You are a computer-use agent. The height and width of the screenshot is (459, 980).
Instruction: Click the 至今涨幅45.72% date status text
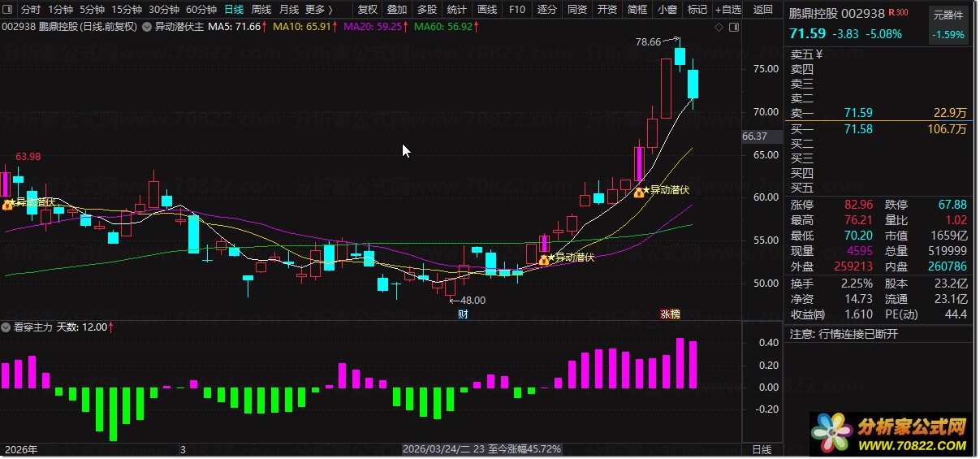click(x=482, y=449)
